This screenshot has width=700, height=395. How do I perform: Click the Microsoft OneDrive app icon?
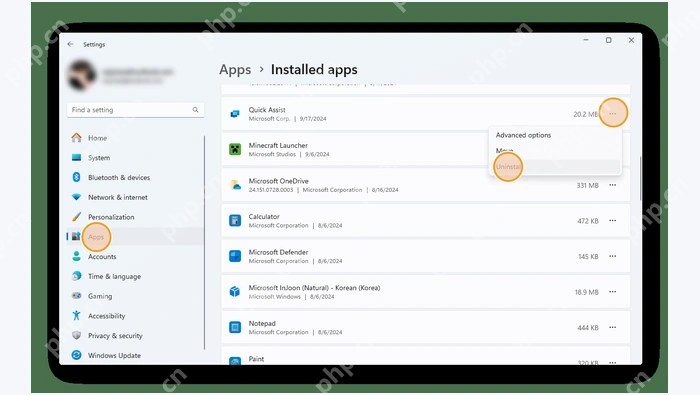(x=235, y=185)
